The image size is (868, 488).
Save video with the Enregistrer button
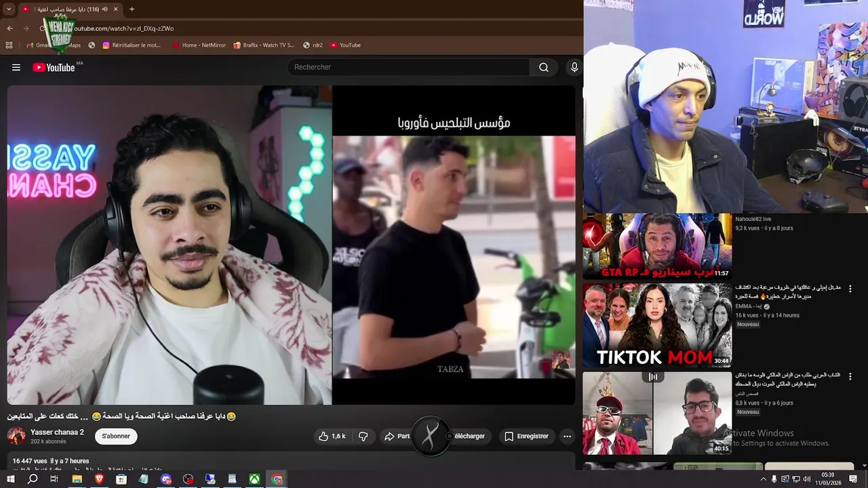(527, 436)
